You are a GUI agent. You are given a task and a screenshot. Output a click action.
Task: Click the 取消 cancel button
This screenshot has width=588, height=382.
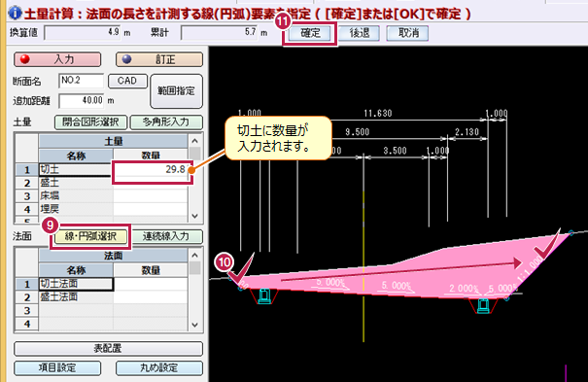407,33
